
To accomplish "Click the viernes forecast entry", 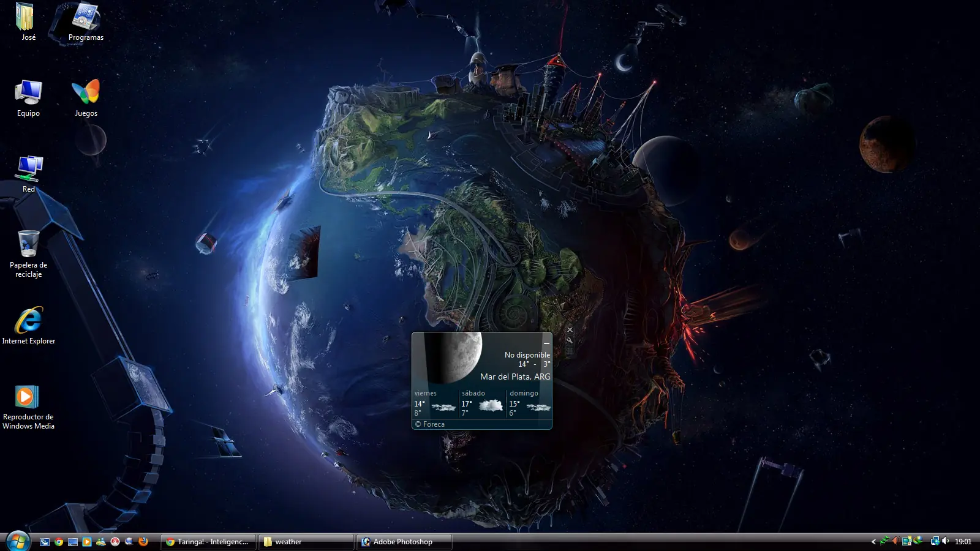I will click(x=435, y=403).
